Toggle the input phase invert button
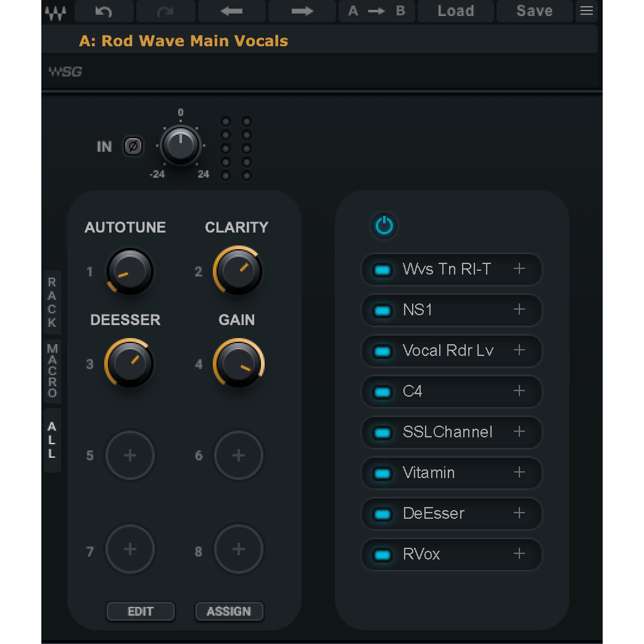Screen dimensions: 644x644 click(133, 146)
